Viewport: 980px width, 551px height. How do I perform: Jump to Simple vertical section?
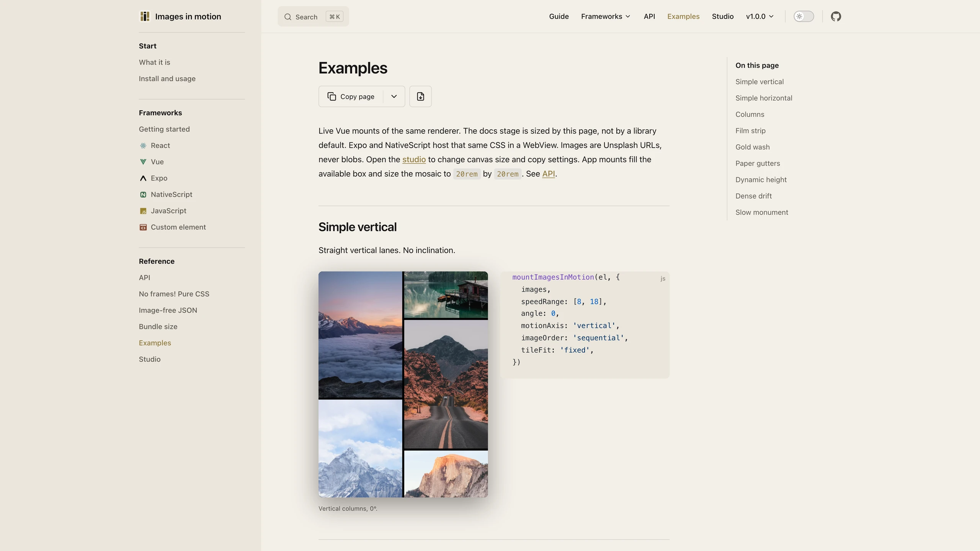(759, 82)
